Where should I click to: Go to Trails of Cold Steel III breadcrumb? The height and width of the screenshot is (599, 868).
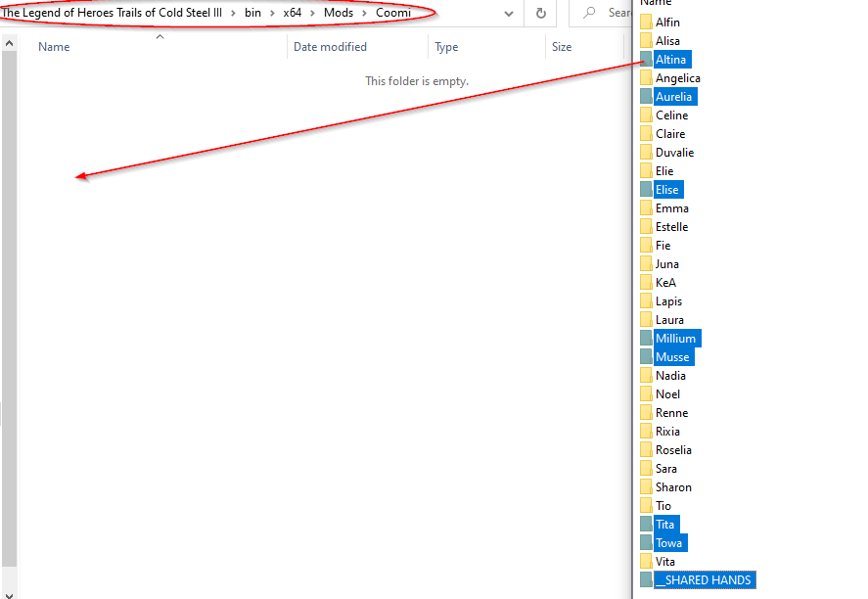click(112, 12)
